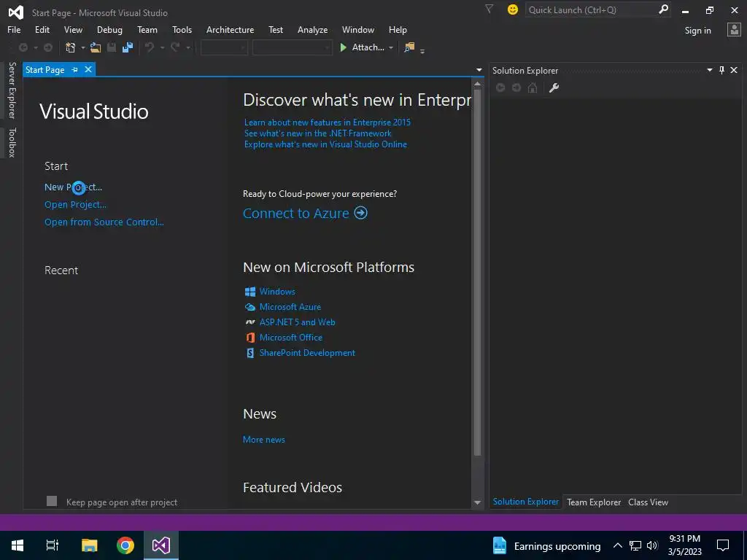Click Sign in at top right
This screenshot has height=560, width=747.
[x=697, y=31]
